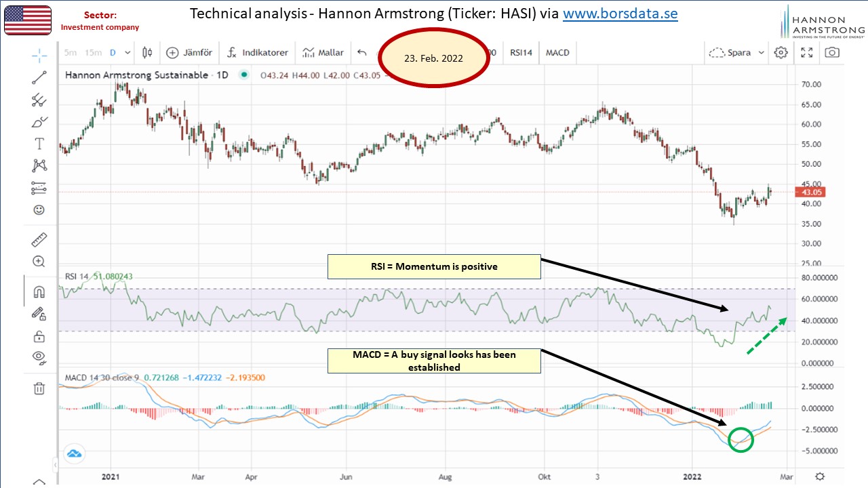The height and width of the screenshot is (488, 868).
Task: Open the www.borsdata.se link
Action: (620, 14)
